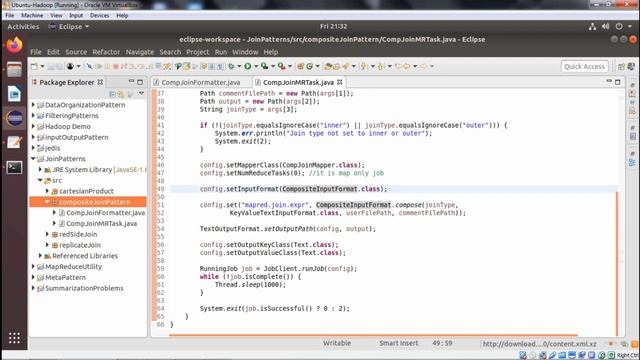Click the download progress text in status bar
This screenshot has height=360, width=640.
539,344
